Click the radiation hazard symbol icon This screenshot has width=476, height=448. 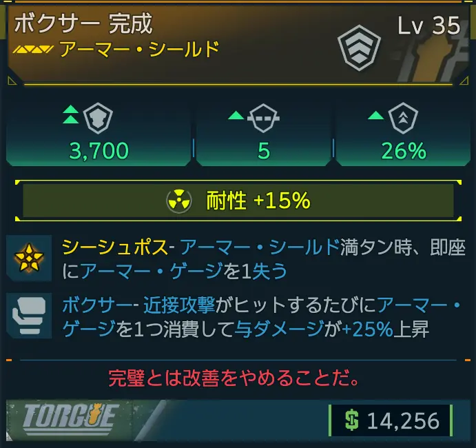179,201
